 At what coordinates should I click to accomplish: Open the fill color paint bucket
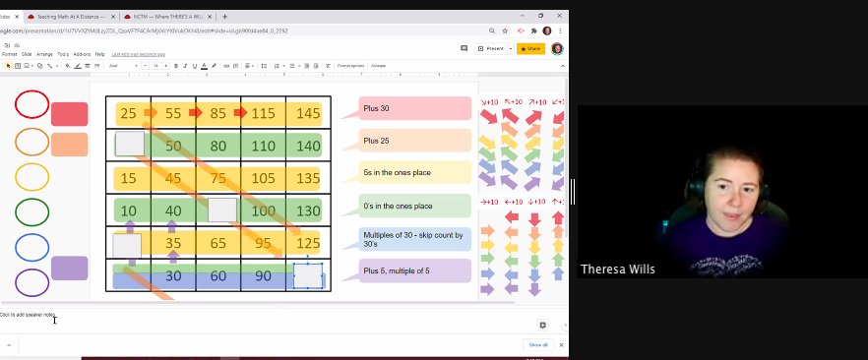68,66
